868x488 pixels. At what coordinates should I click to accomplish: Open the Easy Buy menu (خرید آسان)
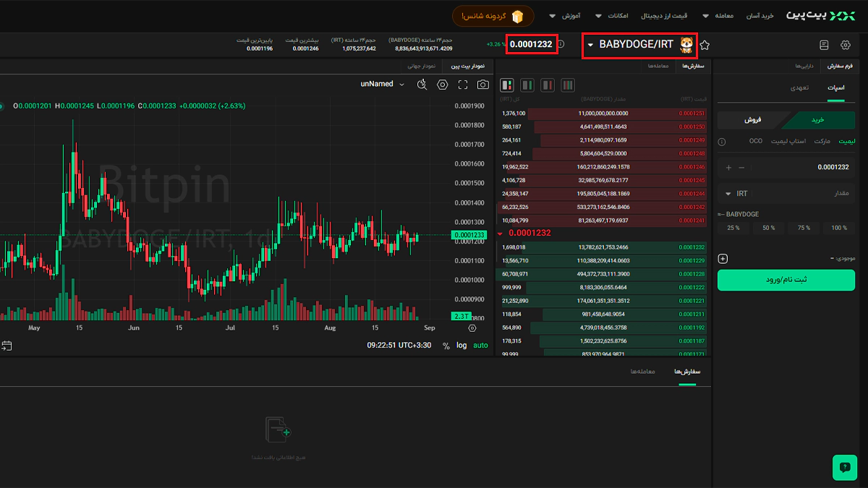[760, 16]
